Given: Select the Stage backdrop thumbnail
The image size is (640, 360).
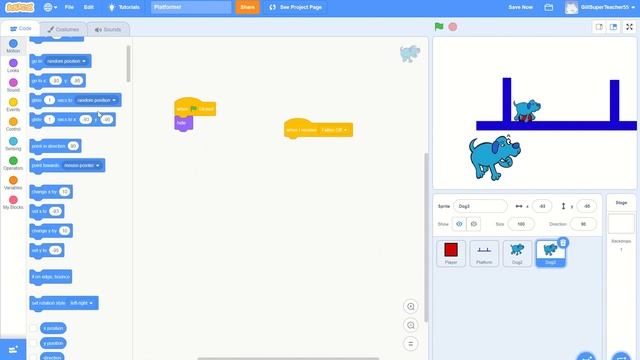Looking at the screenshot, I should point(621,223).
